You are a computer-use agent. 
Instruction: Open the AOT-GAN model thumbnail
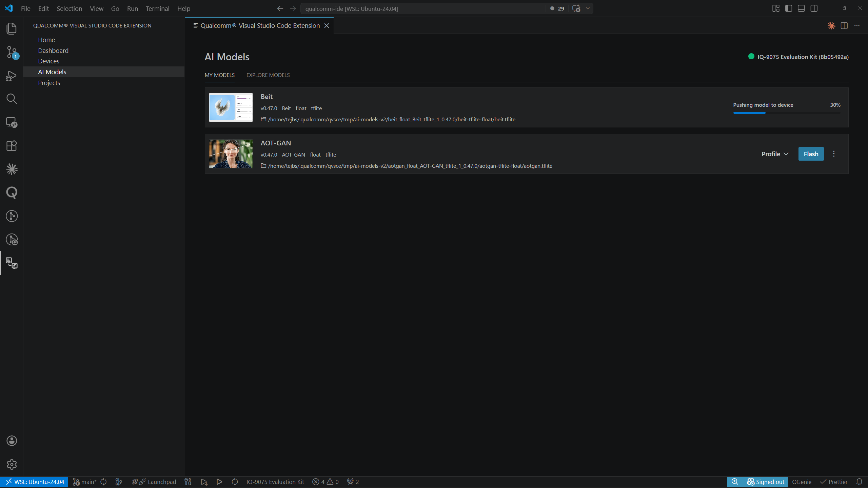[x=231, y=154]
